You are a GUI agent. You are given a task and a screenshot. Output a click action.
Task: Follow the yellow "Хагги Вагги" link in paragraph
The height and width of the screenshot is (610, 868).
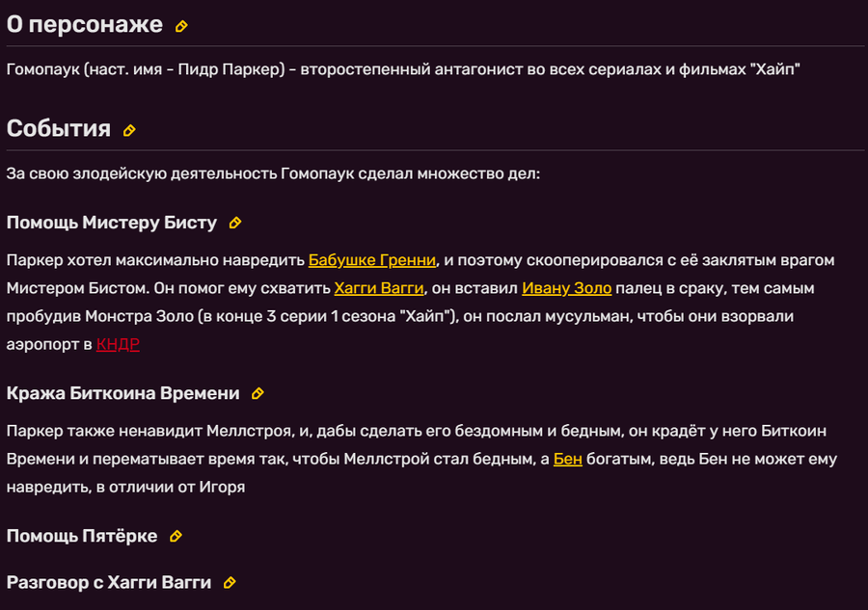click(378, 288)
